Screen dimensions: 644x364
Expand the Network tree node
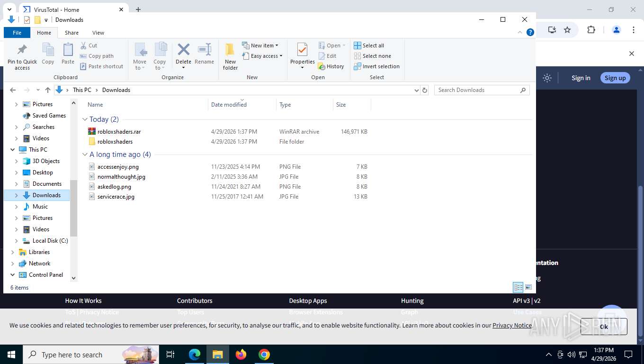pos(13,264)
